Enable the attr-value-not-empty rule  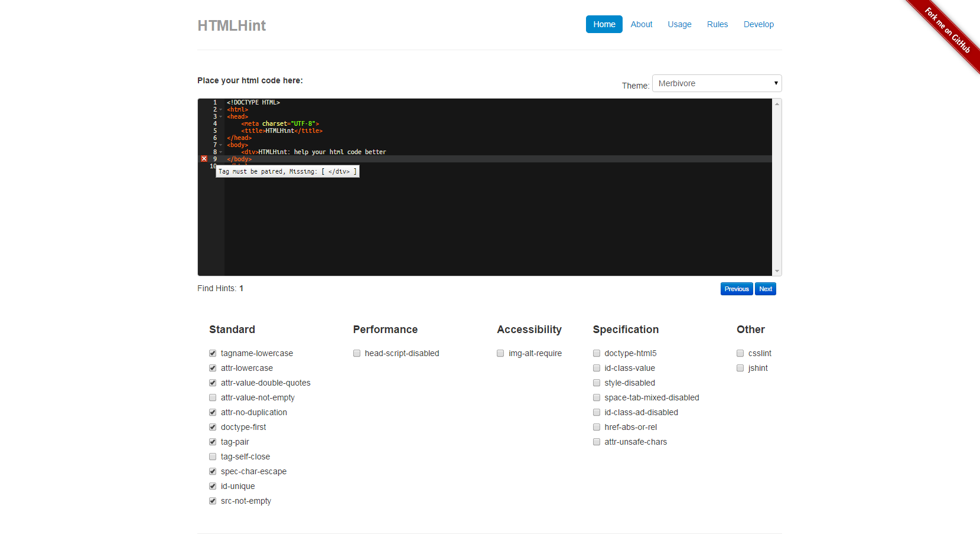pos(213,397)
